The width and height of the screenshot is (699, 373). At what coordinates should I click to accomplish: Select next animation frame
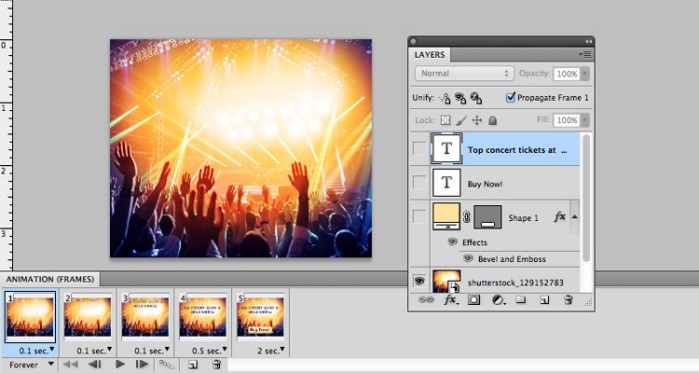click(142, 365)
